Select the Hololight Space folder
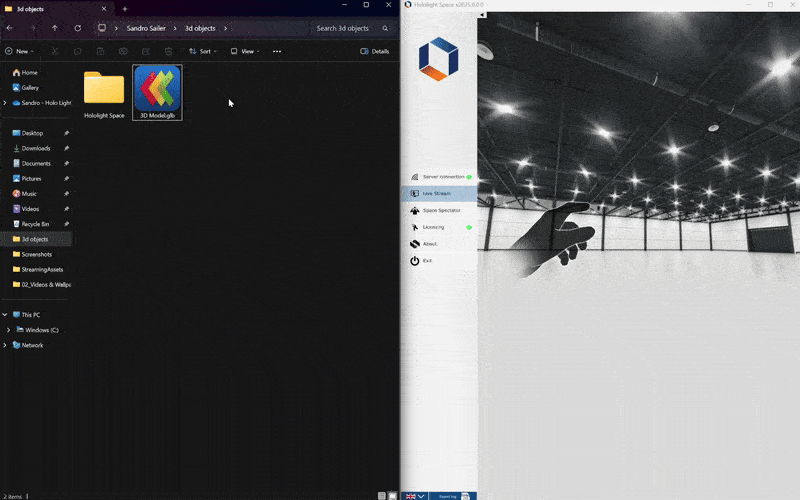This screenshot has width=800, height=500. tap(104, 95)
